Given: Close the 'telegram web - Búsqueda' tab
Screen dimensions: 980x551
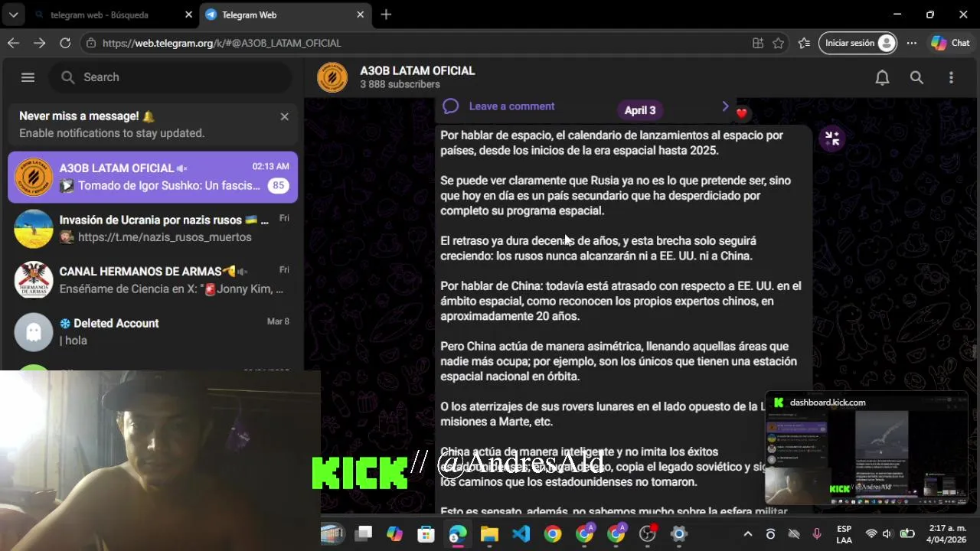Looking at the screenshot, I should 189,15.
